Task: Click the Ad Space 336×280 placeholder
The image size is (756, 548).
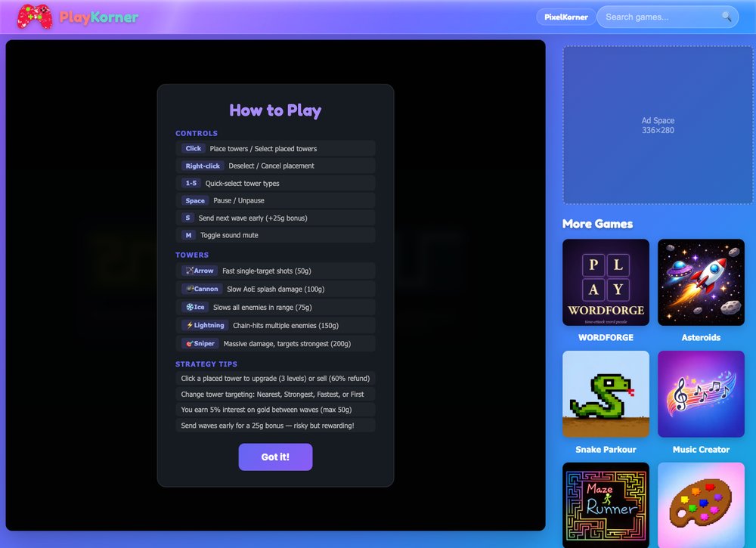Action: coord(658,125)
